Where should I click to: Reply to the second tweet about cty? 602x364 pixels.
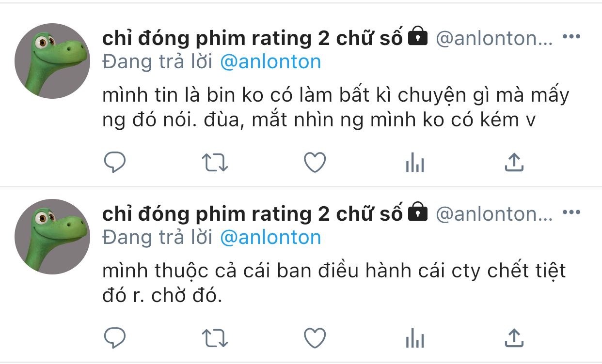(115, 338)
